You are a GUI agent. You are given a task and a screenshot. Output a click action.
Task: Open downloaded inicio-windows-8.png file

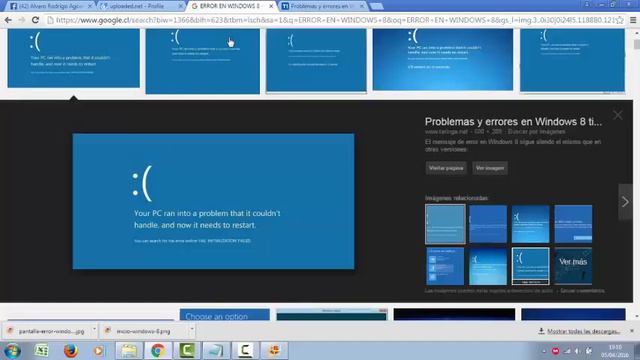[143, 331]
